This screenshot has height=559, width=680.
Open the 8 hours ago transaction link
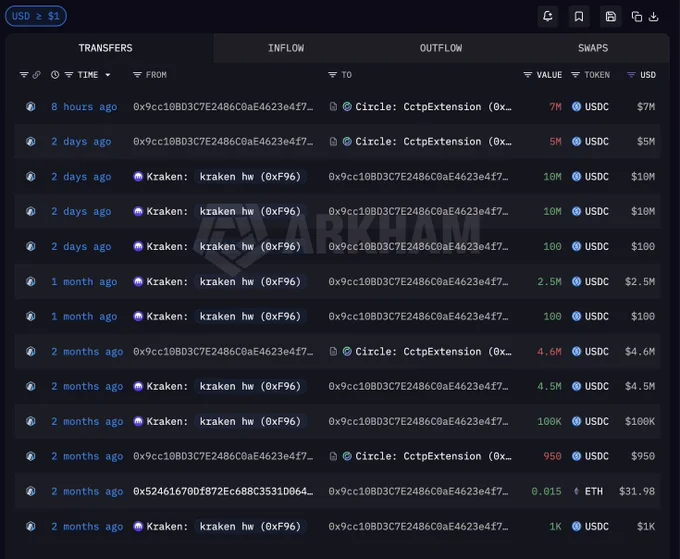(x=84, y=107)
